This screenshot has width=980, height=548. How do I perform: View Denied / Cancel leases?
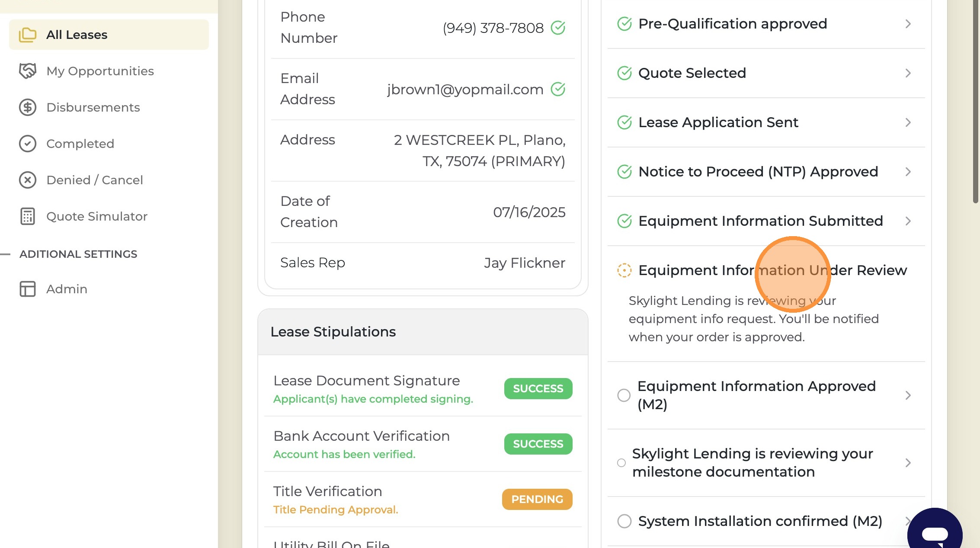point(109,180)
